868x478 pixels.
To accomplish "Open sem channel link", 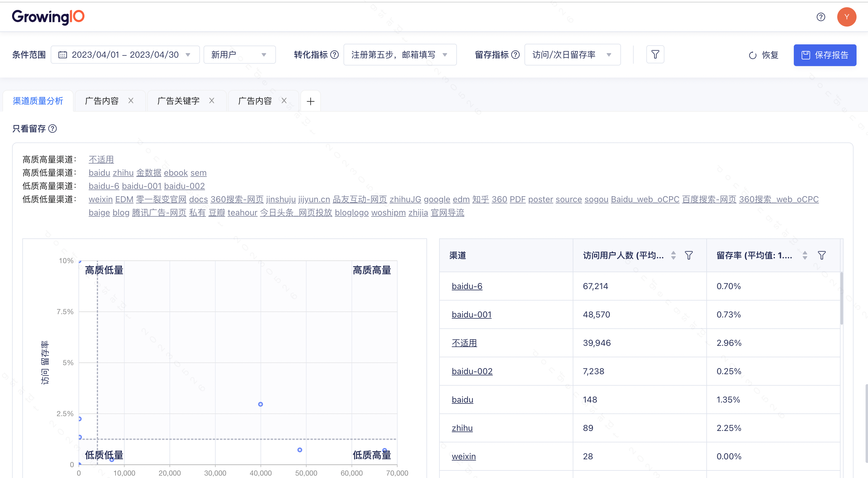I will tap(198, 173).
